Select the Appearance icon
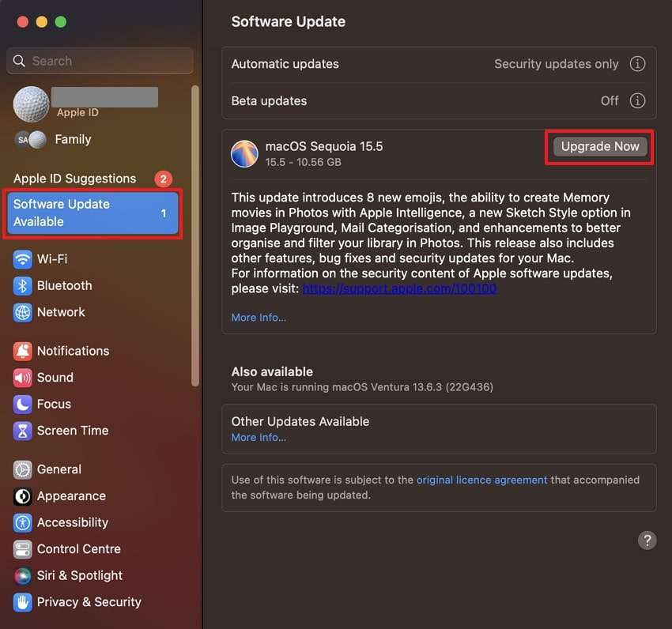The height and width of the screenshot is (629, 672). 22,496
